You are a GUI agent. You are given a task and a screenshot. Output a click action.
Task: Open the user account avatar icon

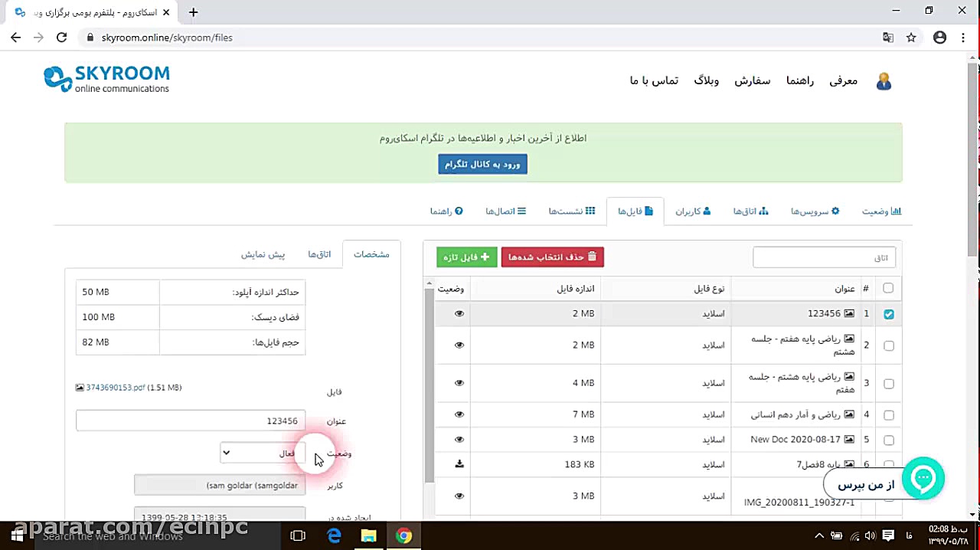(884, 80)
